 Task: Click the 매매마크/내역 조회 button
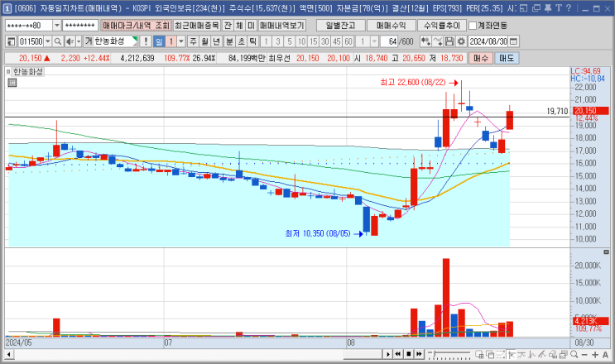pos(136,26)
